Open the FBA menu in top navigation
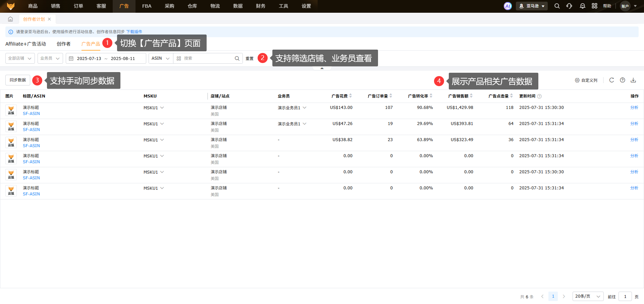Image resolution: width=644 pixels, height=304 pixels. coord(147,6)
